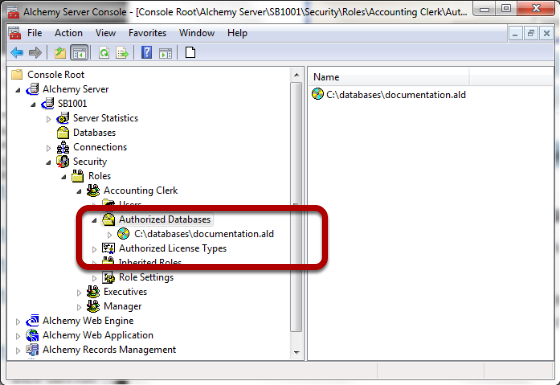Collapse the Accounting Clerk node
560x385 pixels.
click(79, 192)
